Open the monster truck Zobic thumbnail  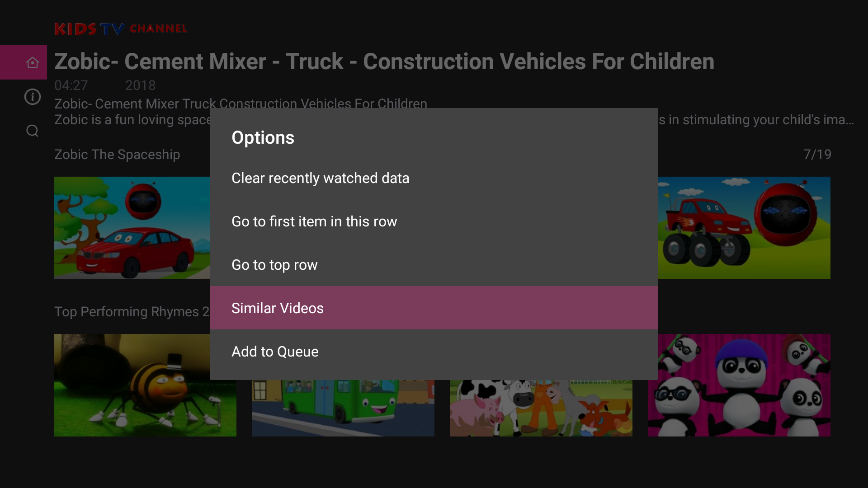(744, 228)
